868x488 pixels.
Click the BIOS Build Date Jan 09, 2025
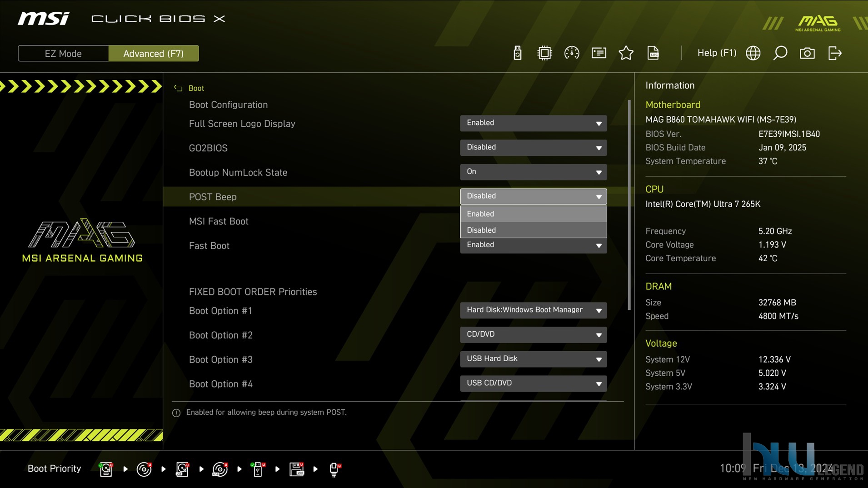point(782,148)
